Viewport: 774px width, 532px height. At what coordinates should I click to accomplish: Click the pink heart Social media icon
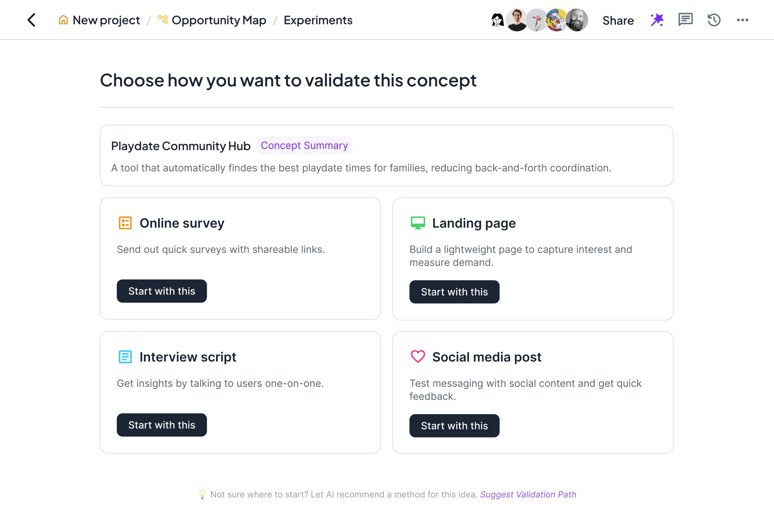pyautogui.click(x=418, y=357)
